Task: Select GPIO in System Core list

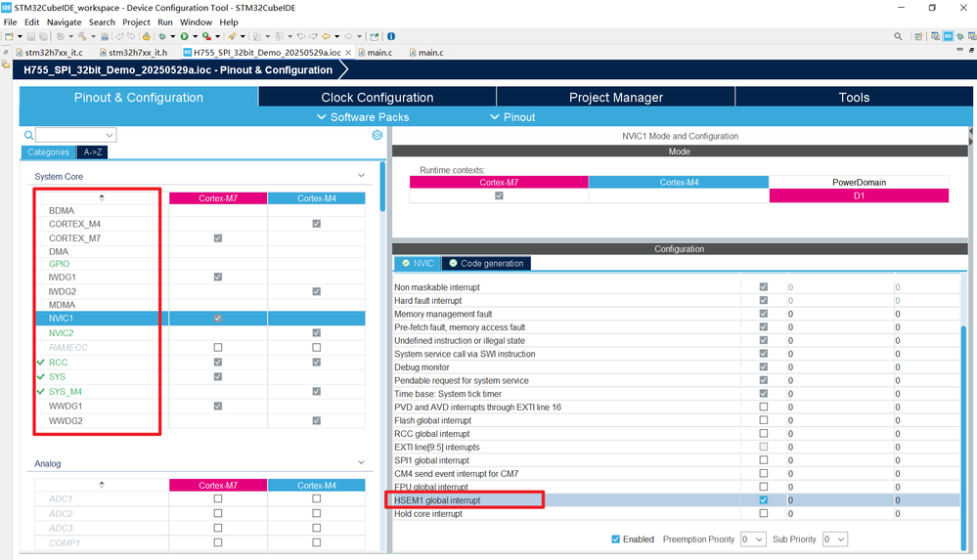Action: [x=59, y=264]
